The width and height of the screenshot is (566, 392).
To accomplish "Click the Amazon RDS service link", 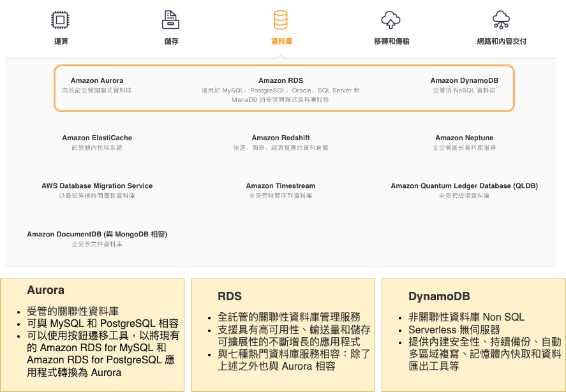I will click(x=281, y=81).
